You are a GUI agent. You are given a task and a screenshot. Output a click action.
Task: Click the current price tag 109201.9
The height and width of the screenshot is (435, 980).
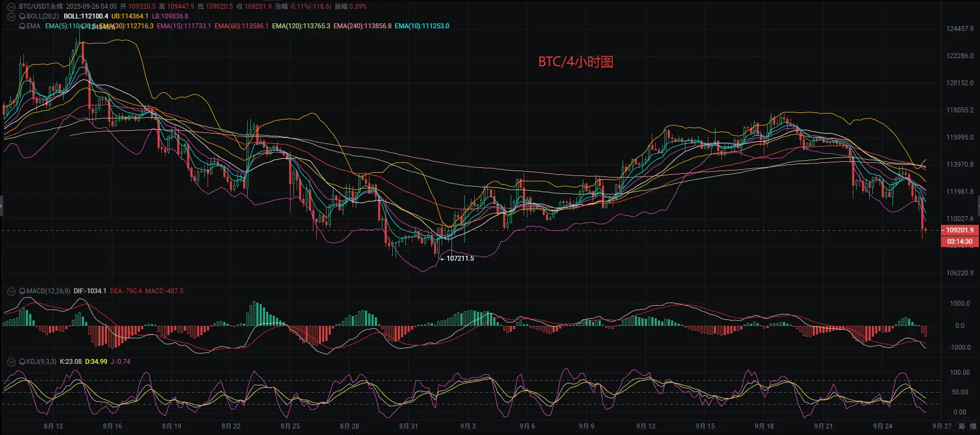click(960, 230)
